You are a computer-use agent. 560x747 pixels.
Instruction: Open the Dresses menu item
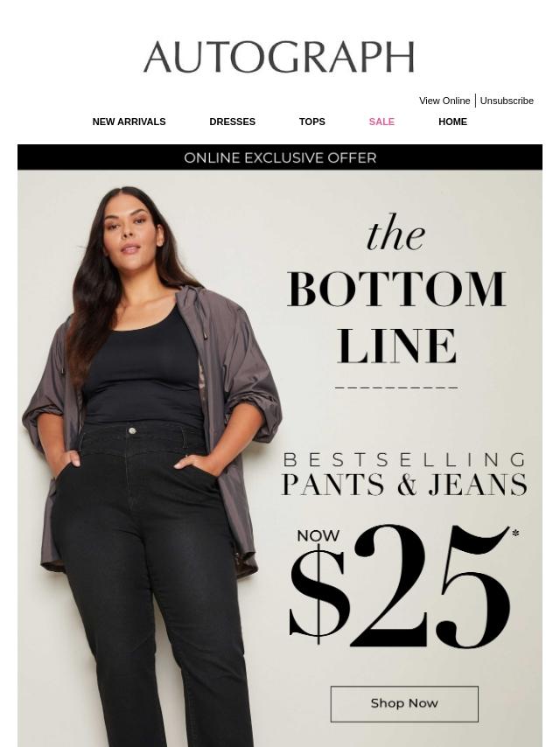click(233, 122)
